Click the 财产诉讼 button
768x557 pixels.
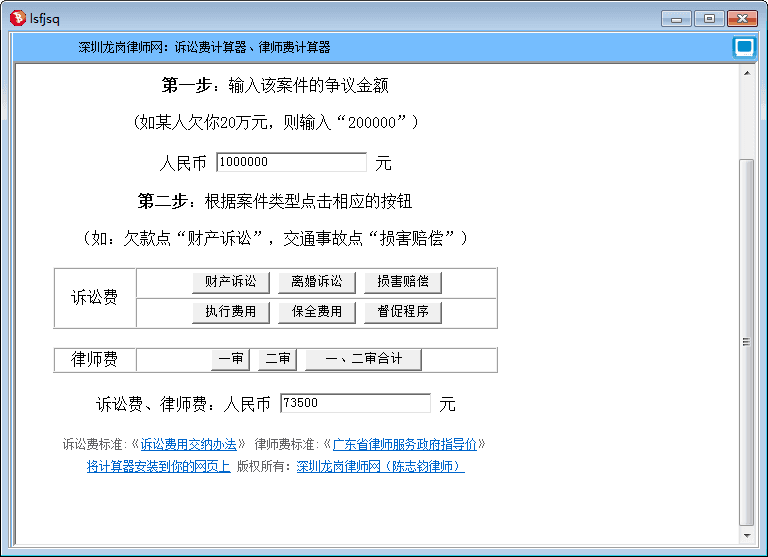click(x=231, y=282)
